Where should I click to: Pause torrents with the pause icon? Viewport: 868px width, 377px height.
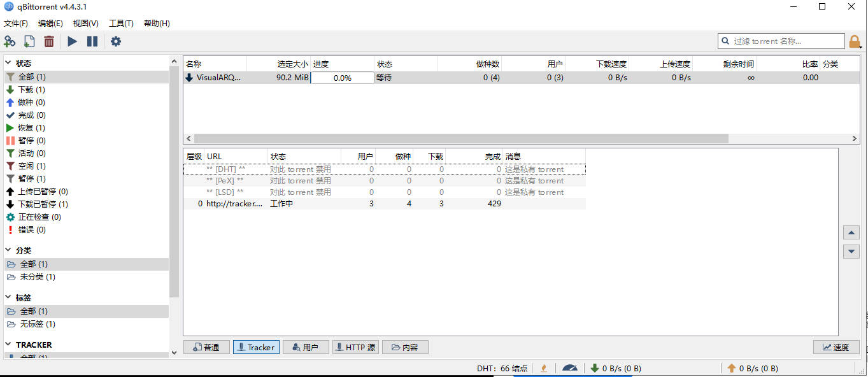92,41
